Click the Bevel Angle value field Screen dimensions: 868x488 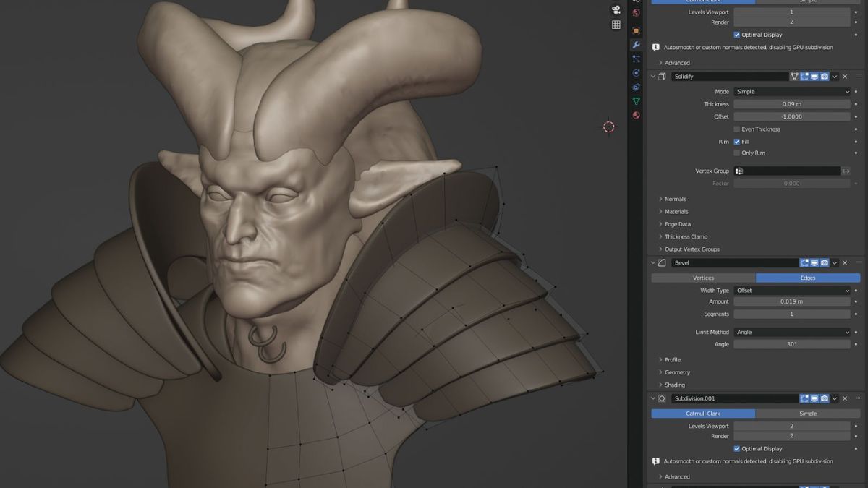[x=792, y=344]
